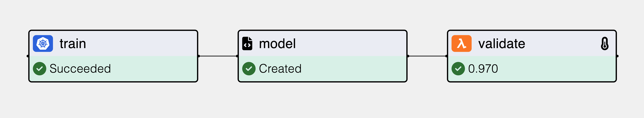
Task: Click the validate node's right output port
Action: pyautogui.click(x=617, y=56)
